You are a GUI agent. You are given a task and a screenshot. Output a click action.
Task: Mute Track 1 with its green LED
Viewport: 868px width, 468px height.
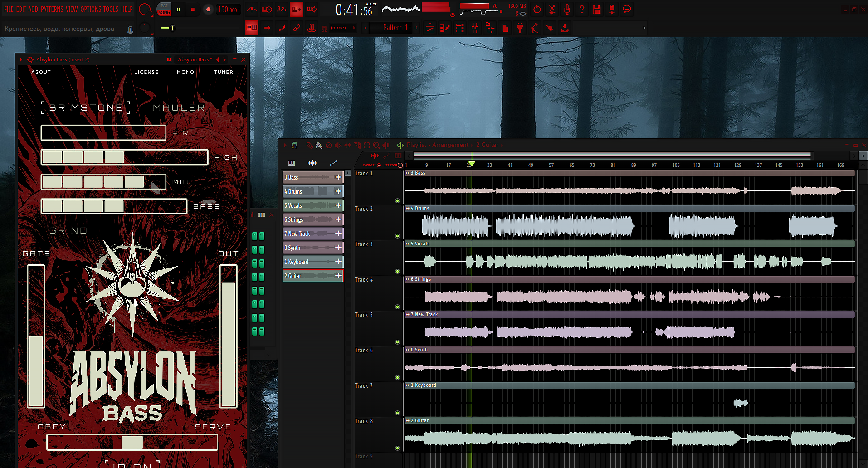pyautogui.click(x=397, y=200)
